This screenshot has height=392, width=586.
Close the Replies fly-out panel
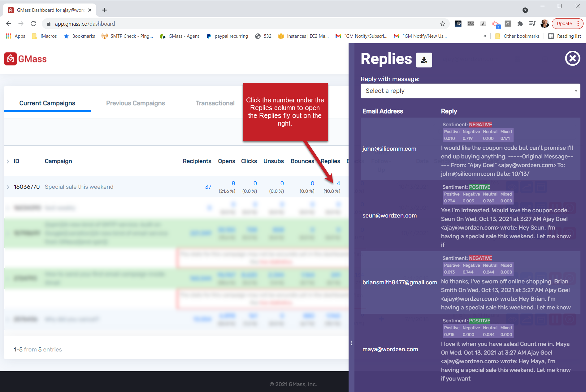[x=572, y=58]
